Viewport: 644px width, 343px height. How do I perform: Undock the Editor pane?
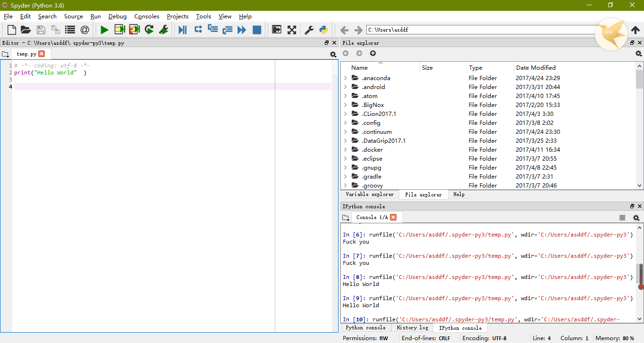click(x=327, y=43)
